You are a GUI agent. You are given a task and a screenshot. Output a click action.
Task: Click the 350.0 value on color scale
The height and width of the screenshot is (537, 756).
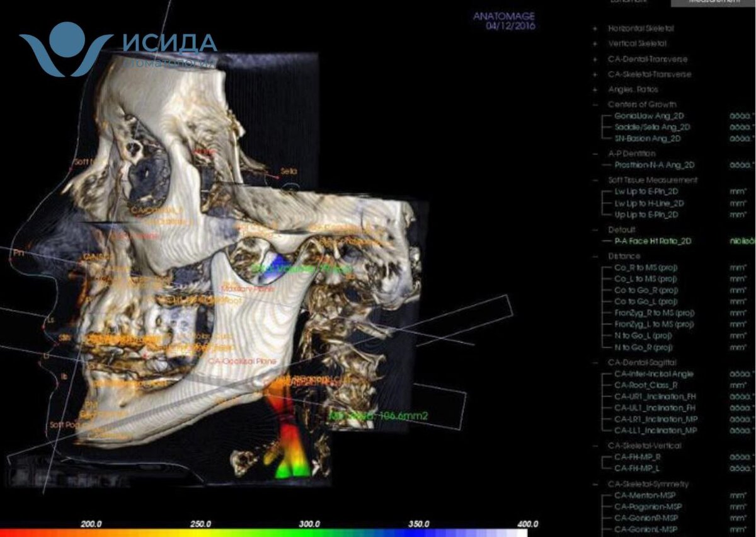tap(418, 524)
